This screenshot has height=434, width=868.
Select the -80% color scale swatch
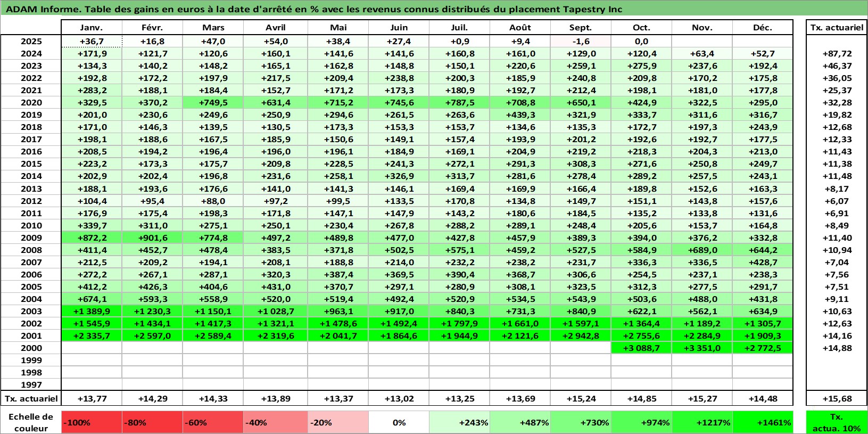tap(152, 422)
